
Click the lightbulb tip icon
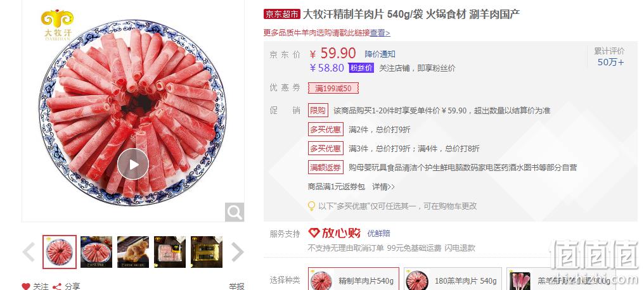pyautogui.click(x=312, y=206)
